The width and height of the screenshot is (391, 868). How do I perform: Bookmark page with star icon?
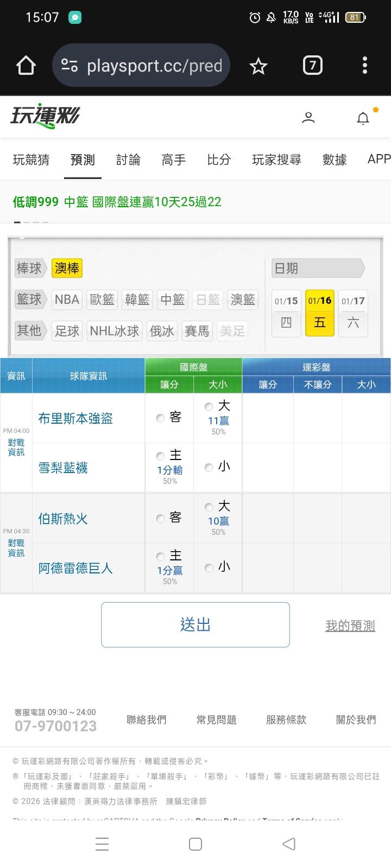click(x=258, y=66)
